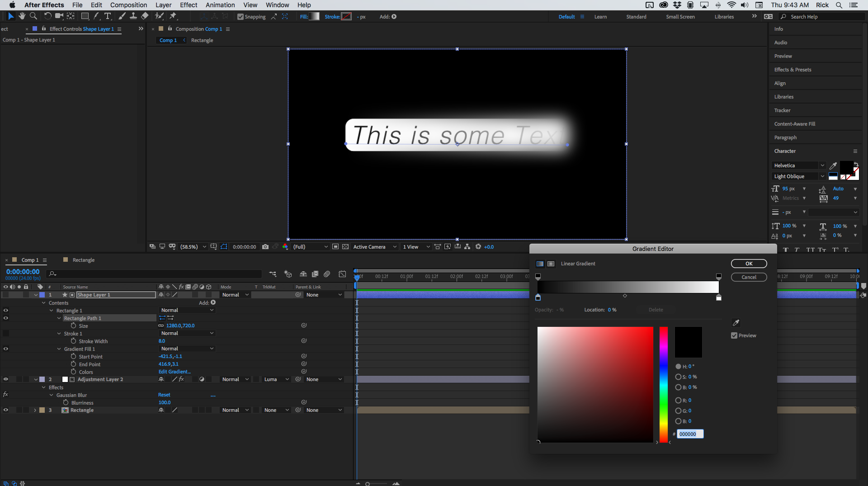Open the Animation menu
The image size is (868, 486).
coord(220,5)
